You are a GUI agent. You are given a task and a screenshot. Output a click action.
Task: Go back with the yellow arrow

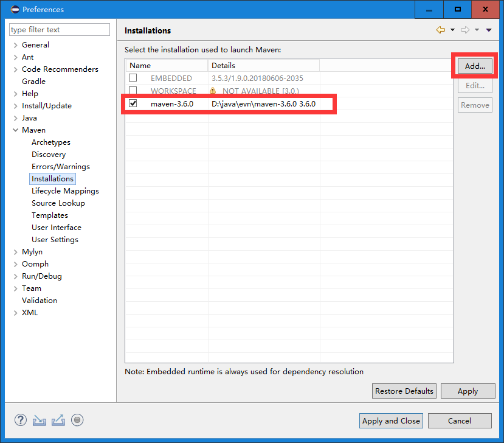pyautogui.click(x=441, y=30)
